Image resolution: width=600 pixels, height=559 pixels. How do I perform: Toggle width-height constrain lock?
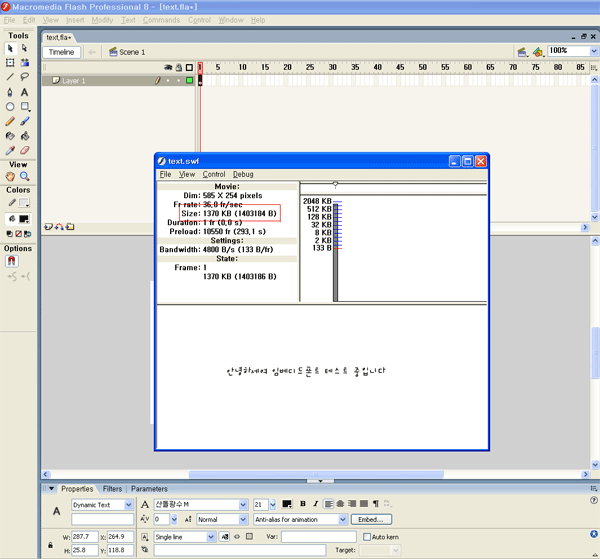click(50, 545)
